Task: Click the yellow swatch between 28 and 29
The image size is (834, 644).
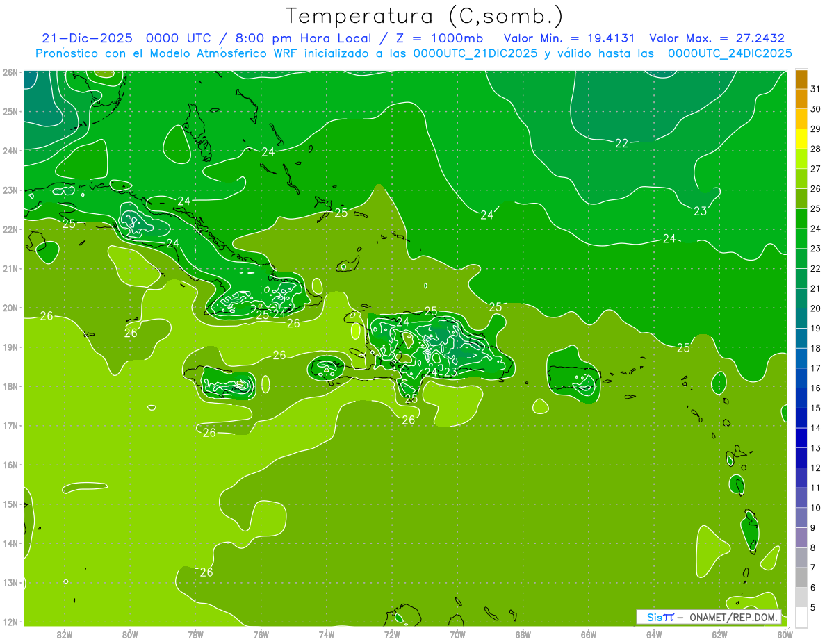Action: 801,140
